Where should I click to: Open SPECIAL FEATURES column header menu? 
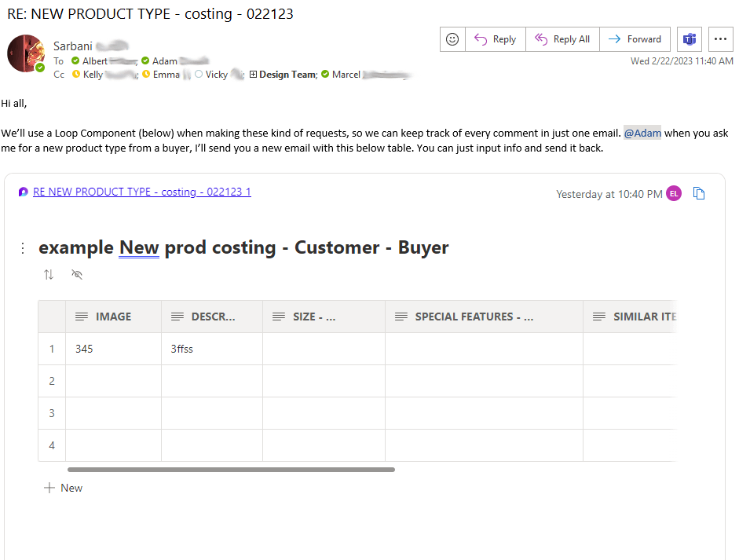coord(474,317)
